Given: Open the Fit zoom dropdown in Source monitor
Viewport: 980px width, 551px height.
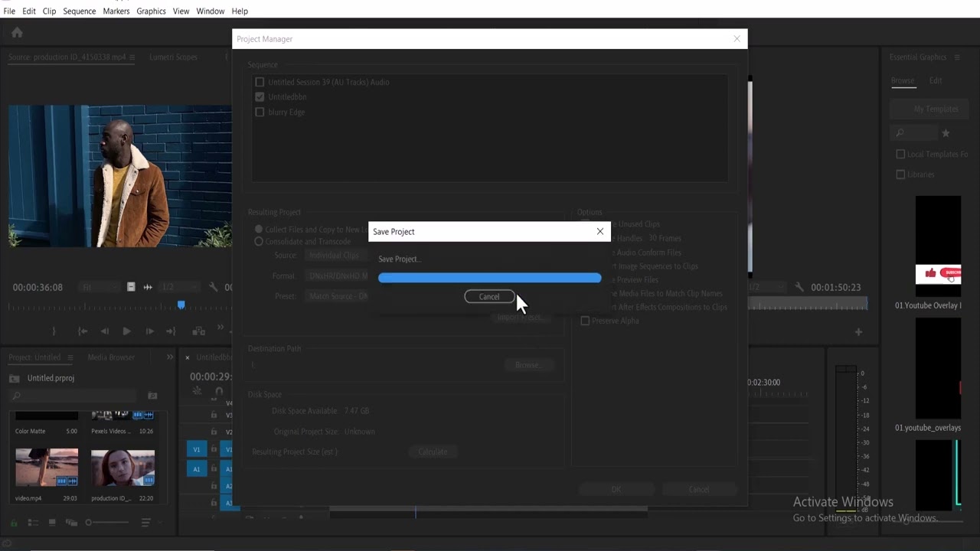Looking at the screenshot, I should [x=99, y=288].
